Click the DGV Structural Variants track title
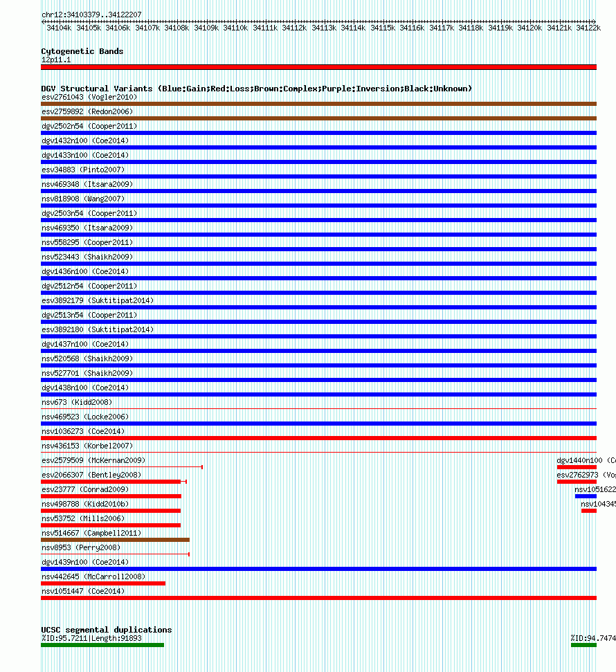This screenshot has height=672, width=616. tap(256, 89)
